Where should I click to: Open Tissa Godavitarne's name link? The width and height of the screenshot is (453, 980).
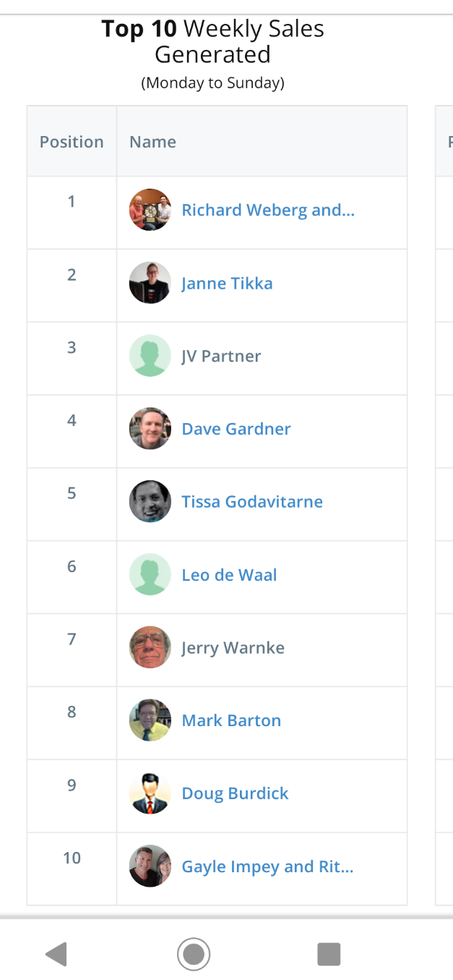(252, 502)
